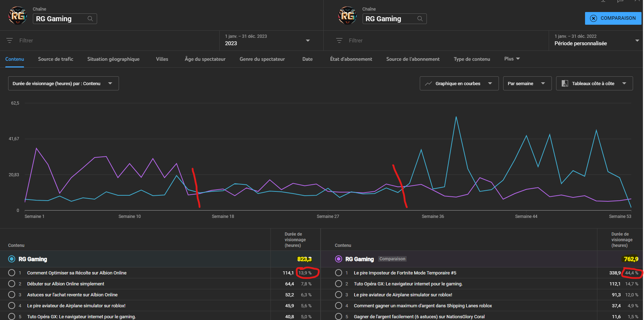Click right table Durée de visionnage column header
This screenshot has height=320, width=644.
click(x=622, y=240)
